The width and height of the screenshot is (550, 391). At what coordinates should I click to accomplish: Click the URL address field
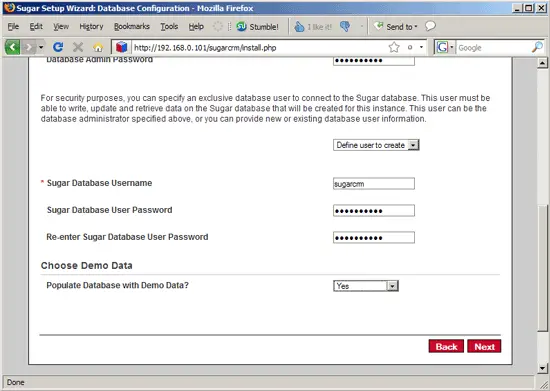tap(259, 47)
